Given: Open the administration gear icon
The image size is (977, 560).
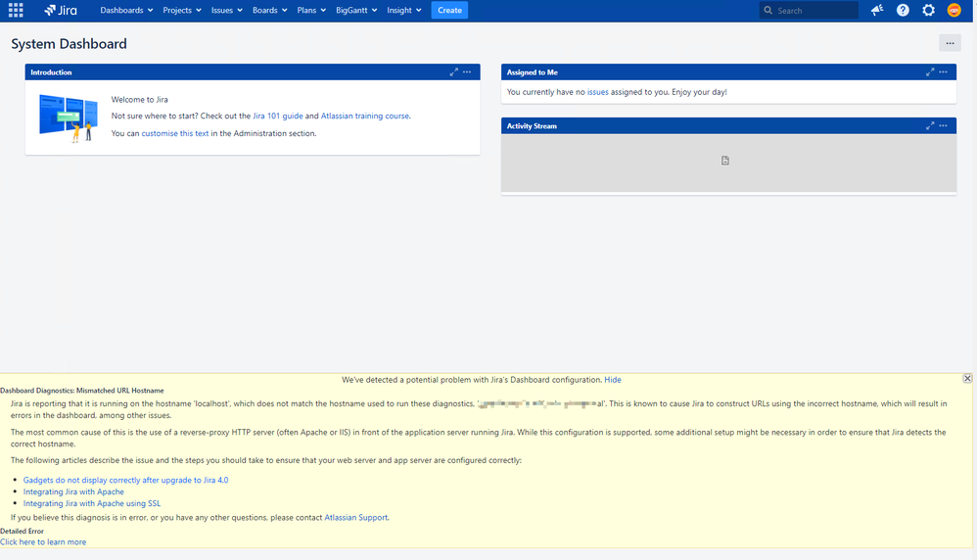Looking at the screenshot, I should click(x=928, y=10).
